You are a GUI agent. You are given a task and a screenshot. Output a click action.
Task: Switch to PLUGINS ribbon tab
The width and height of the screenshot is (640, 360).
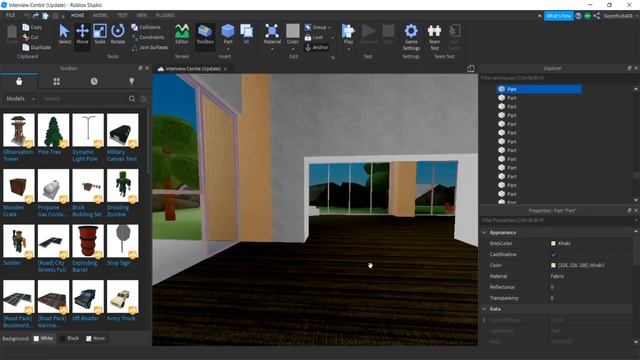pyautogui.click(x=165, y=15)
